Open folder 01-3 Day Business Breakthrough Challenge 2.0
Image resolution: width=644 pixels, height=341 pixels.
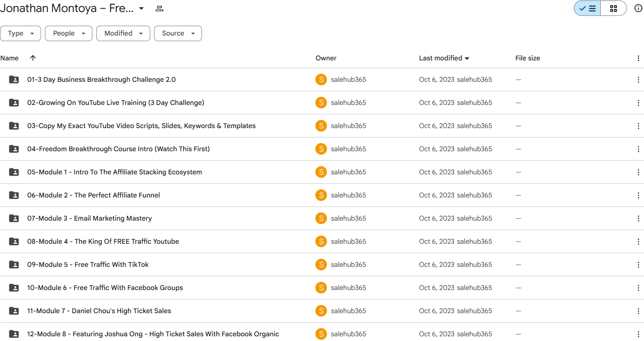click(101, 80)
